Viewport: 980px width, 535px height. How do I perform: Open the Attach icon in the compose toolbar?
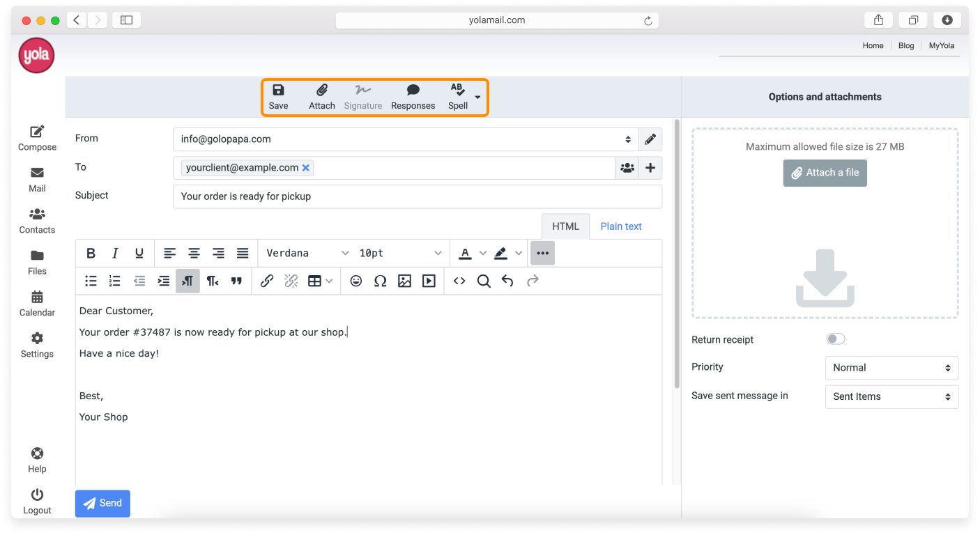(x=321, y=96)
